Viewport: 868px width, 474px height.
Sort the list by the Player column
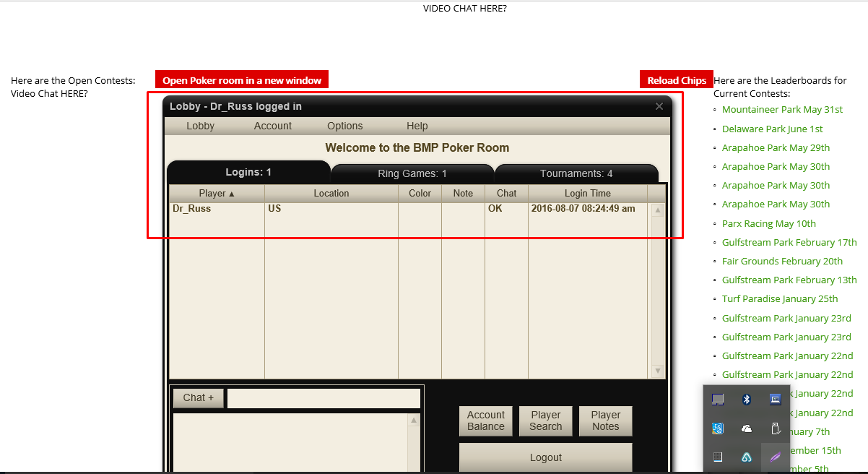[215, 193]
